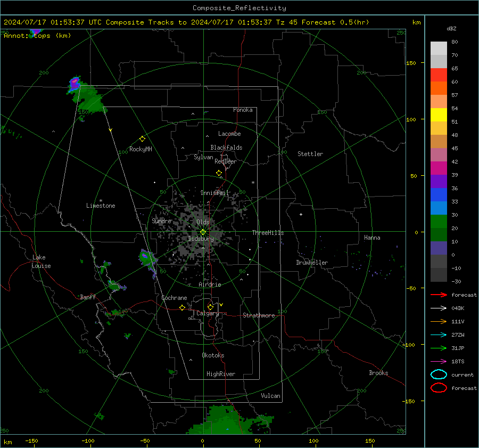This screenshot has width=479, height=448.
Task: Select the yellow diamond marker below RedDeer
Action: pos(219,173)
